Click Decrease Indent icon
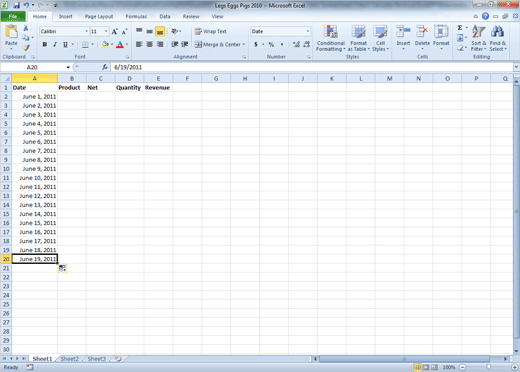520x372 pixels. pos(174,44)
